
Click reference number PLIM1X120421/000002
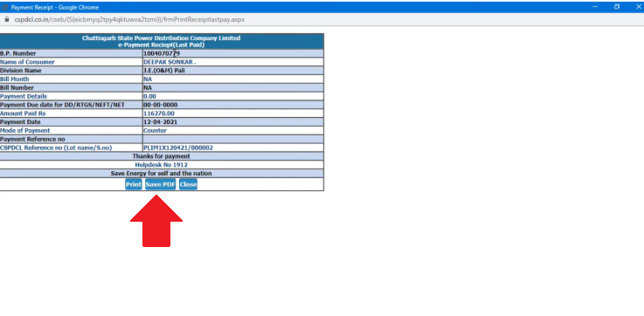point(178,148)
